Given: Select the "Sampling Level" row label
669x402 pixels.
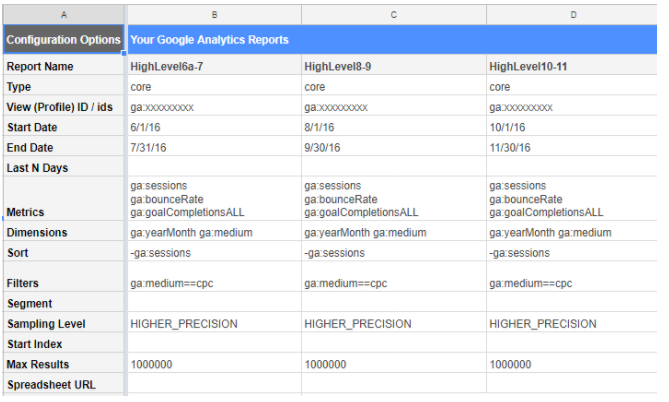Looking at the screenshot, I should tap(63, 324).
